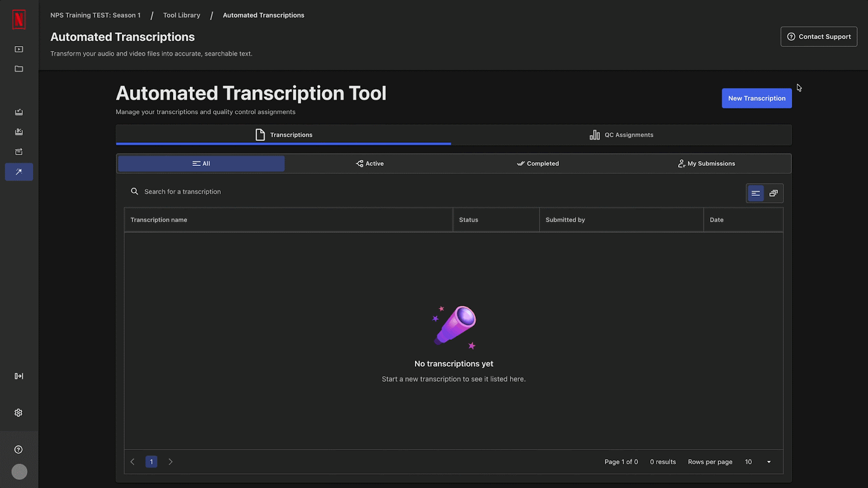This screenshot has width=868, height=488.
Task: Switch to list view layout
Action: 756,193
